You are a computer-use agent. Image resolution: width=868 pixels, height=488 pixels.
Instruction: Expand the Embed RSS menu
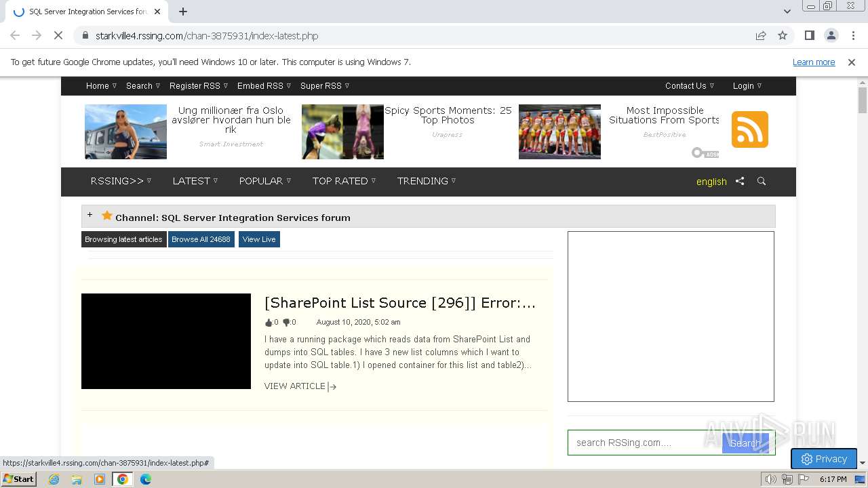point(264,85)
